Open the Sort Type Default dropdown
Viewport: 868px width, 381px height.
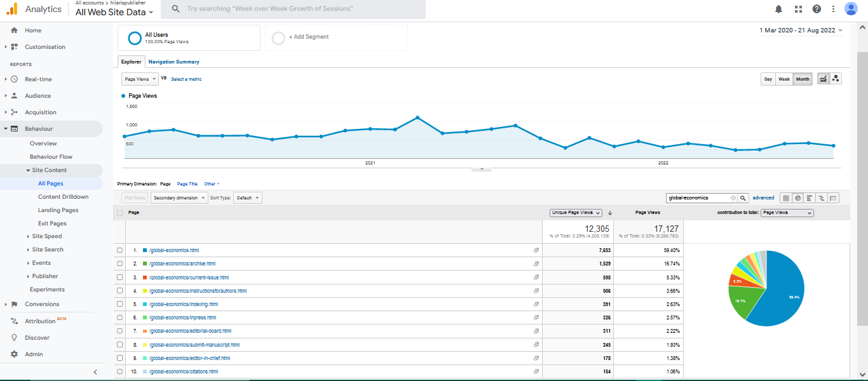click(x=248, y=198)
